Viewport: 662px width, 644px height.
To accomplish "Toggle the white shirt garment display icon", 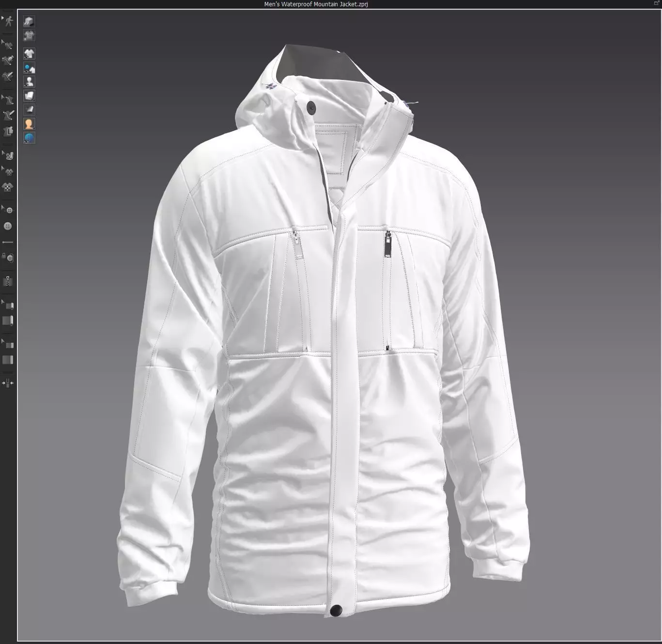I will click(x=29, y=53).
